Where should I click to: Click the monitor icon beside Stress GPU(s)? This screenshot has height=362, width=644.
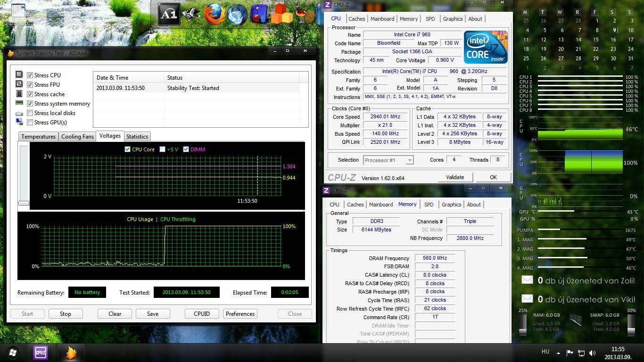tap(19, 122)
